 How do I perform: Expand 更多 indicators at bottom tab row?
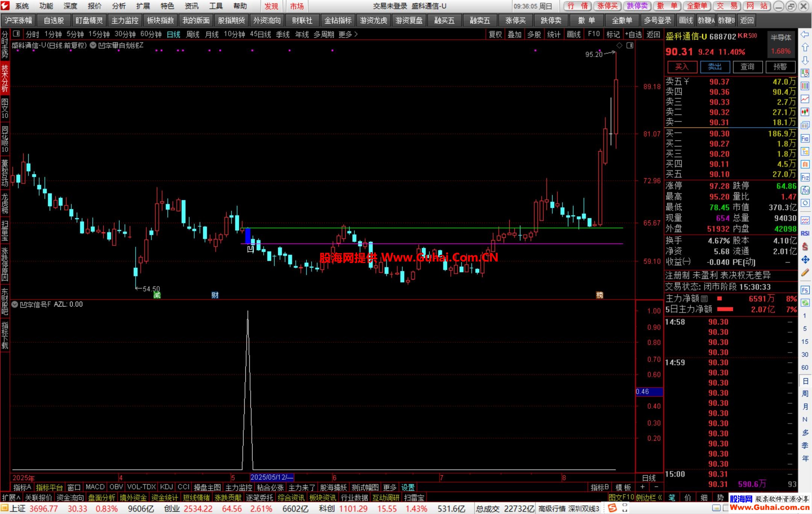(389, 487)
